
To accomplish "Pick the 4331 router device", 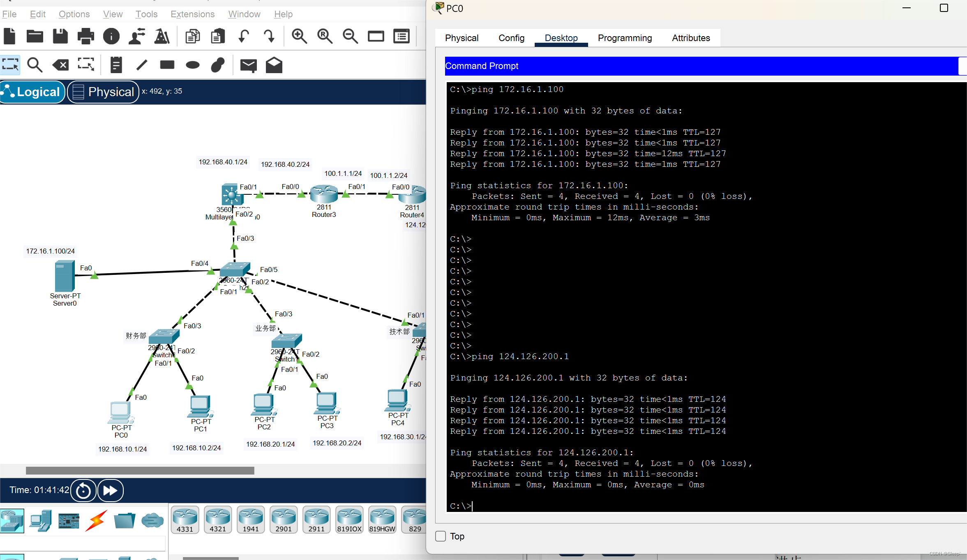I will (185, 520).
